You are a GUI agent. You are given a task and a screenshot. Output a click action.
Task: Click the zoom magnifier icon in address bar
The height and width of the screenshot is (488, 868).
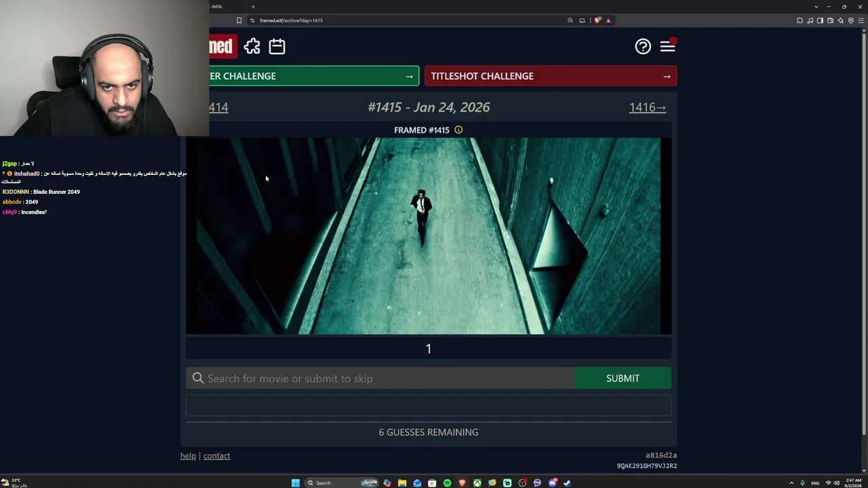click(x=570, y=20)
